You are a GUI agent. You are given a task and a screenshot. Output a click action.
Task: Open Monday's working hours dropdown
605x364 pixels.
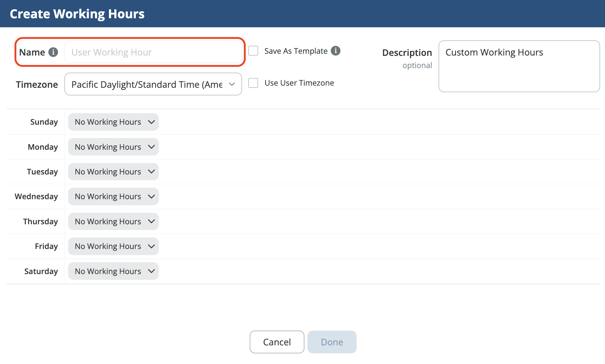[113, 147]
